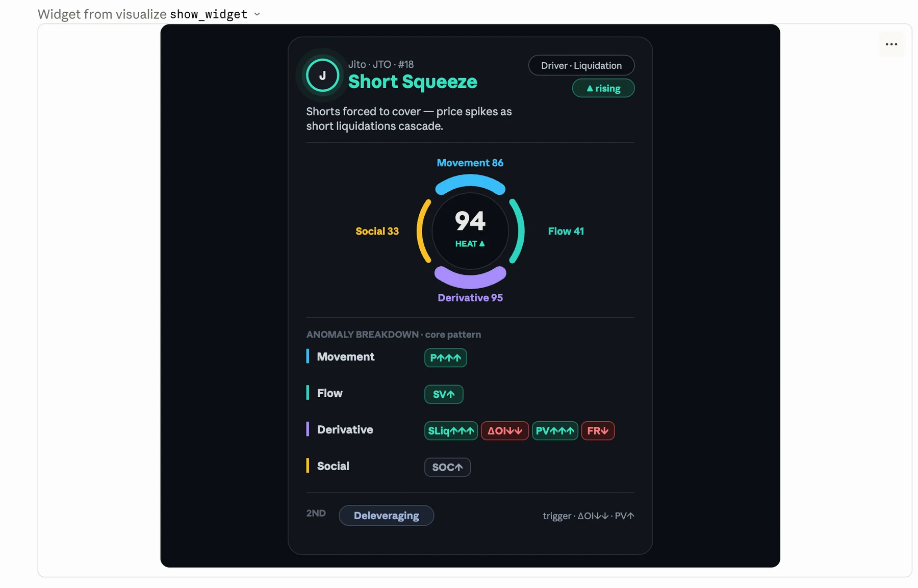Click the 94 heat score center
Screen dimensions: 918x588
[470, 221]
